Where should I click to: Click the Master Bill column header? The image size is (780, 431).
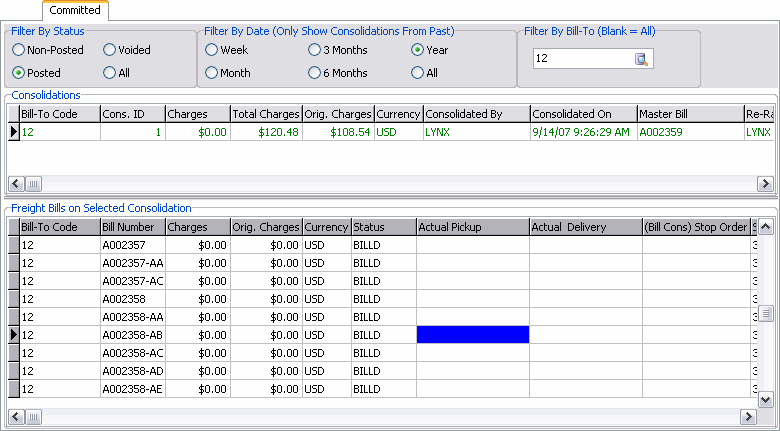click(x=691, y=114)
